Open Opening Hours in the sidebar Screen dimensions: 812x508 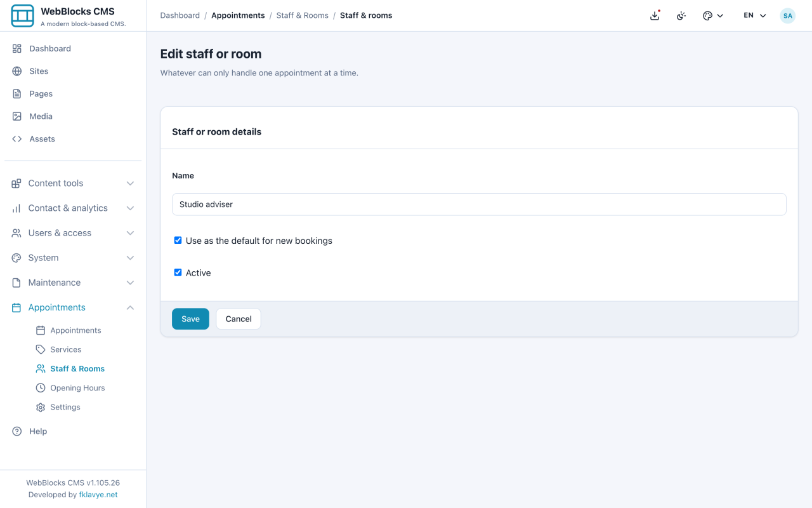[77, 388]
